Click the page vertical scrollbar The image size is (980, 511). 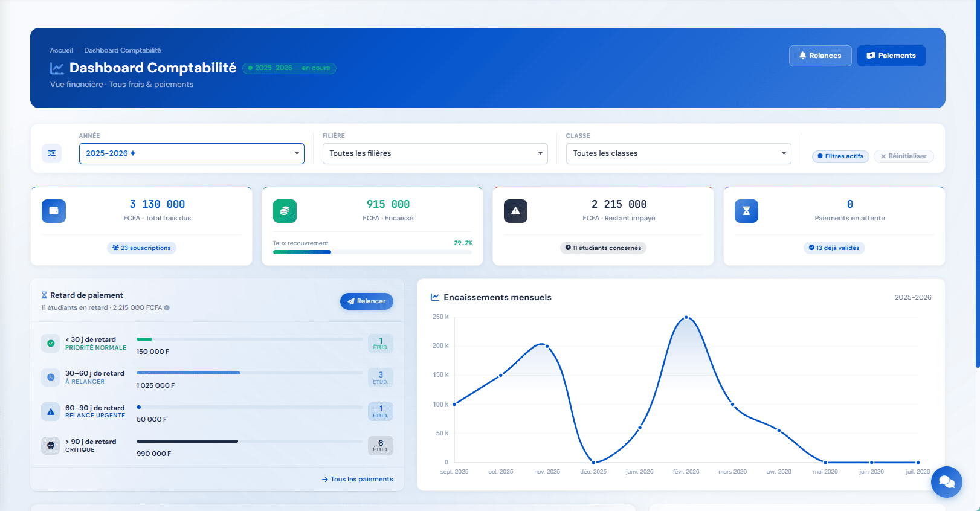(978, 184)
